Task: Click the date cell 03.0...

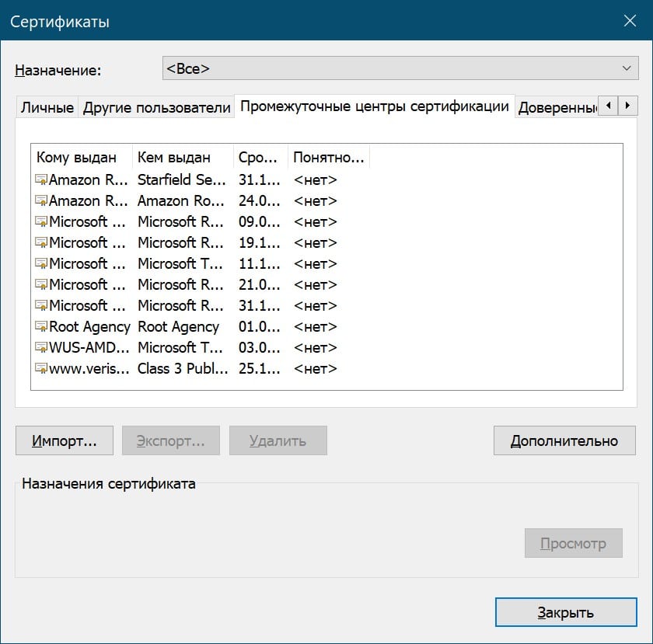Action: pos(259,347)
